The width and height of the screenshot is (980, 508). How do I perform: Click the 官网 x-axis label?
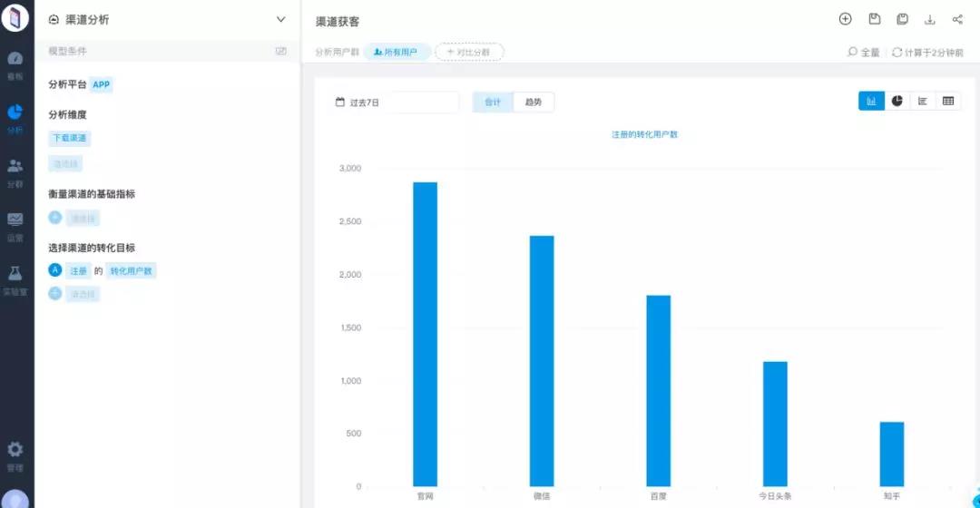[425, 496]
